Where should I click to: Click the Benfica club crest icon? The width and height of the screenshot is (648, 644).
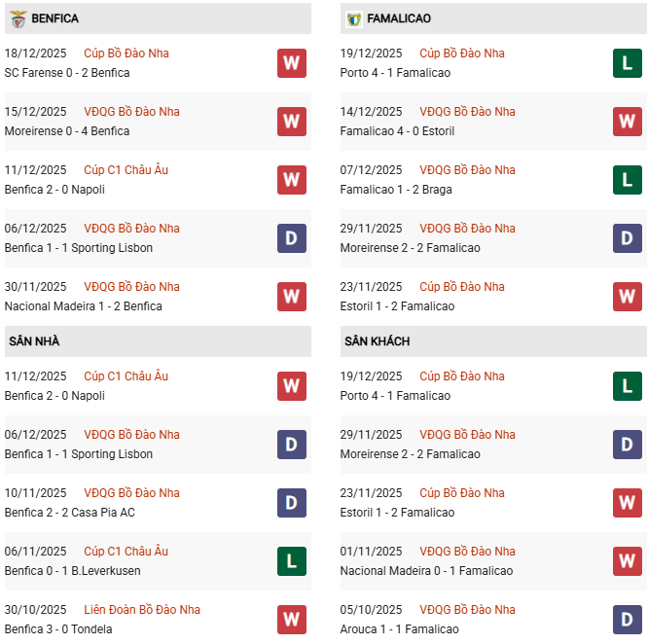(18, 18)
